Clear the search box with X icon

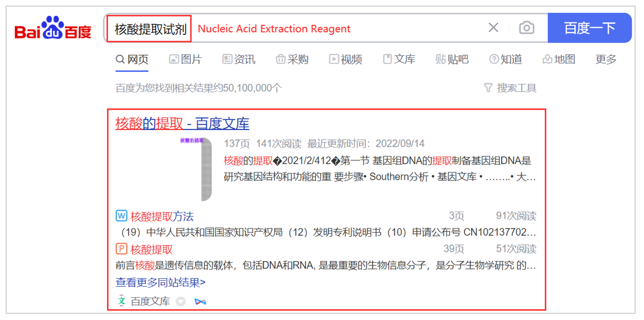click(x=493, y=27)
